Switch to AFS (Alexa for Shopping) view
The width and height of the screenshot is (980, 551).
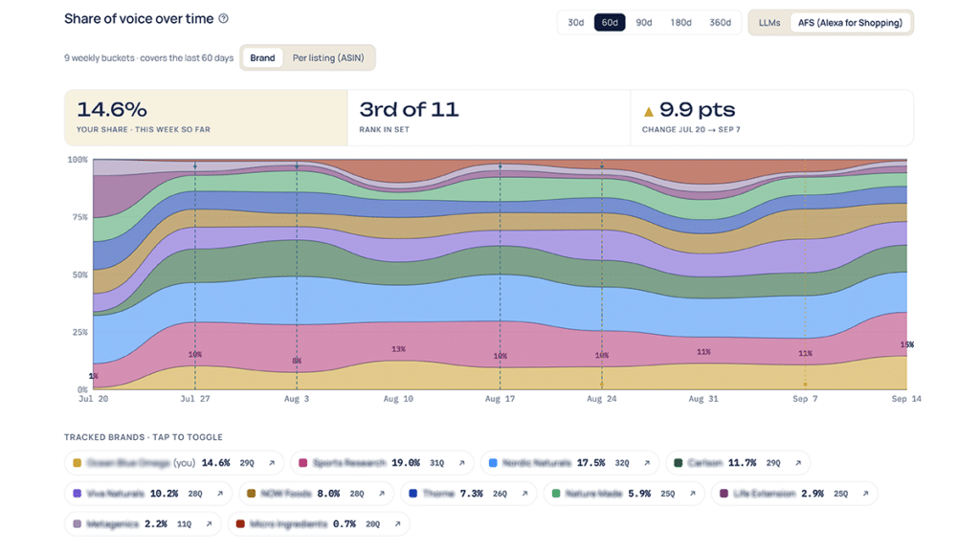[850, 23]
